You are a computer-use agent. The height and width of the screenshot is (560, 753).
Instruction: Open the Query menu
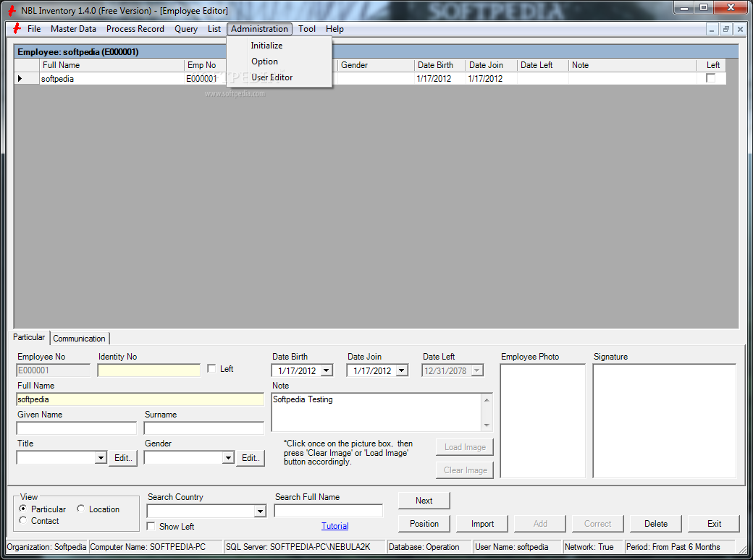(186, 29)
